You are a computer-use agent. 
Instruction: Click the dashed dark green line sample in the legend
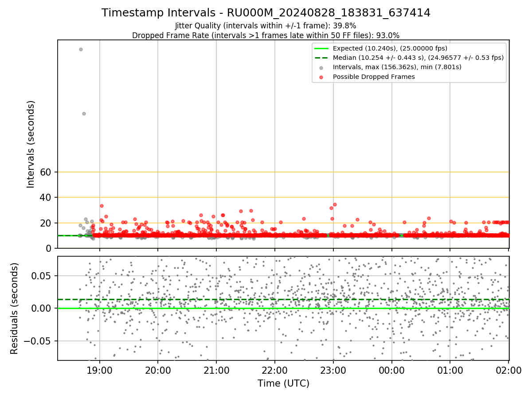click(x=321, y=58)
